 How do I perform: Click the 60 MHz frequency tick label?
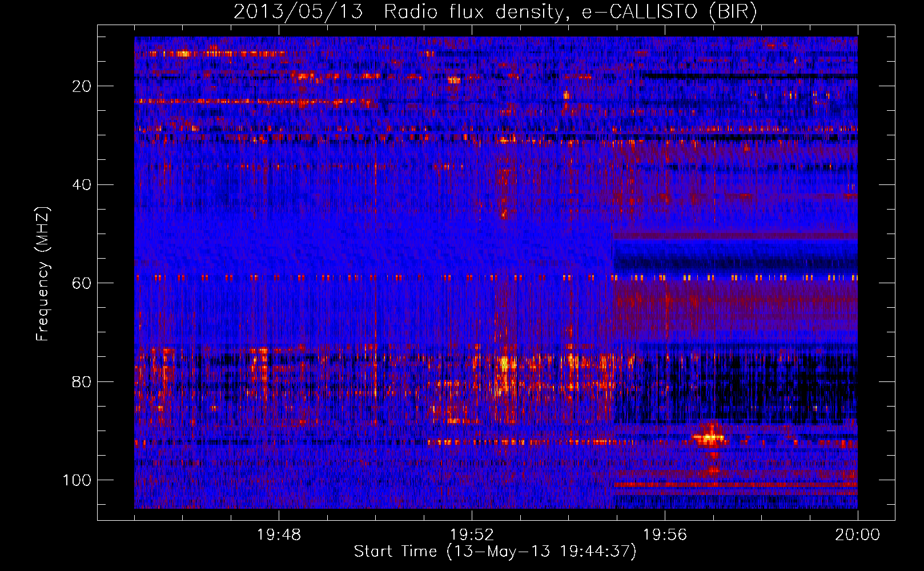82,283
